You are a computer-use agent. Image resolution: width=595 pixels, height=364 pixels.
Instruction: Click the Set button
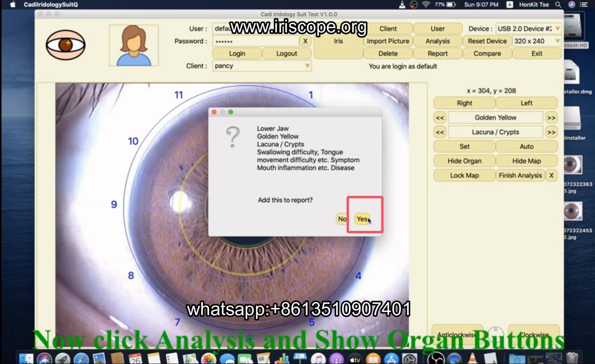click(464, 146)
